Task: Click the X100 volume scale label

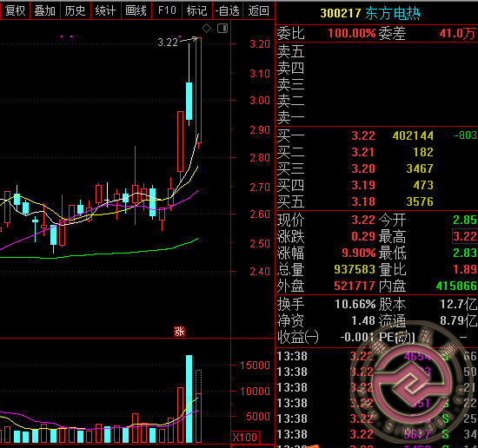Action: (245, 437)
